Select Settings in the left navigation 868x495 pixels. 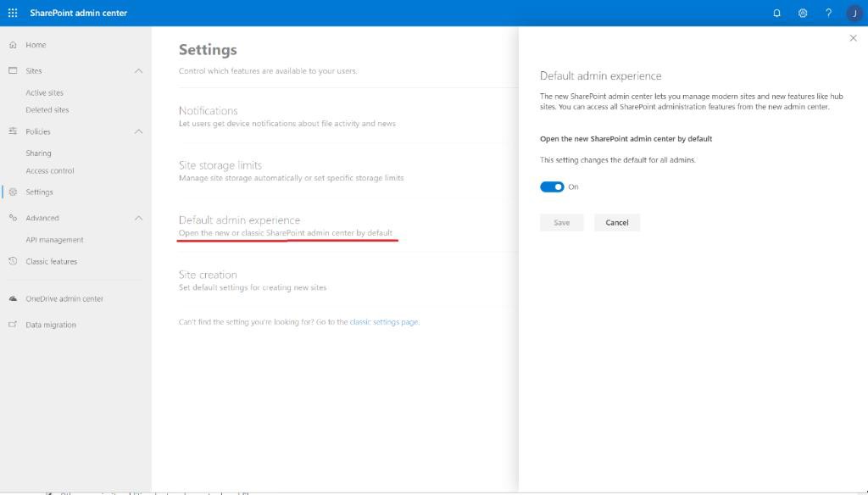click(x=39, y=192)
